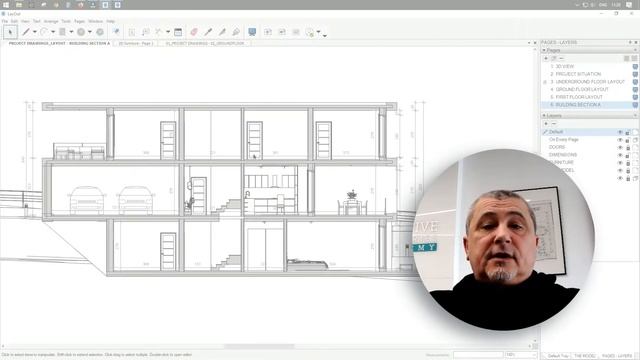Viewport: 640px width, 360px height.
Task: Select the pink Erase tool
Action: (x=194, y=32)
